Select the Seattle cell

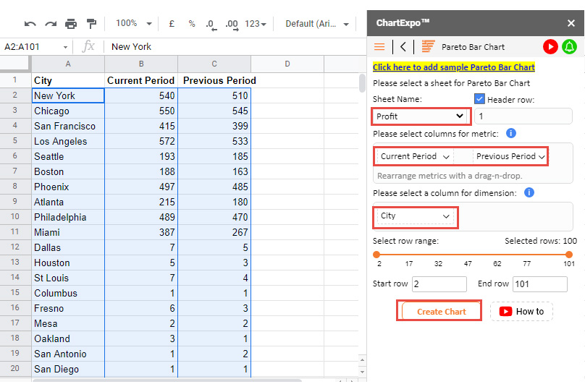tap(68, 156)
